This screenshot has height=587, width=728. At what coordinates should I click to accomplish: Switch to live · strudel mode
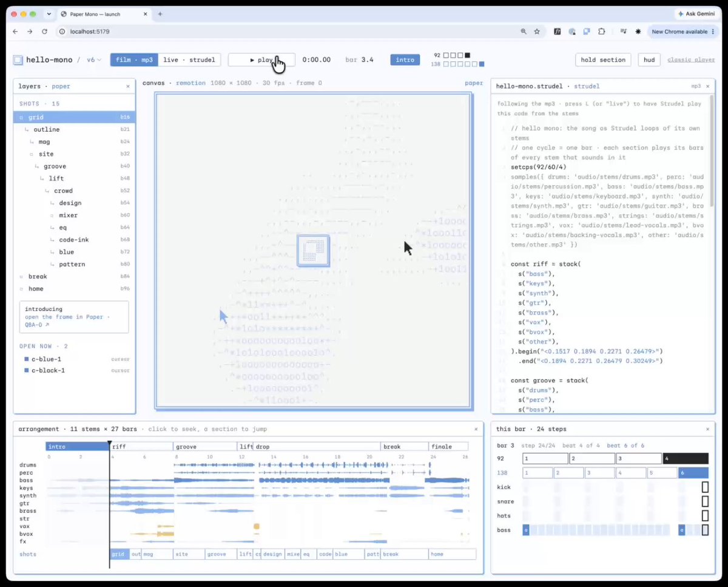189,60
